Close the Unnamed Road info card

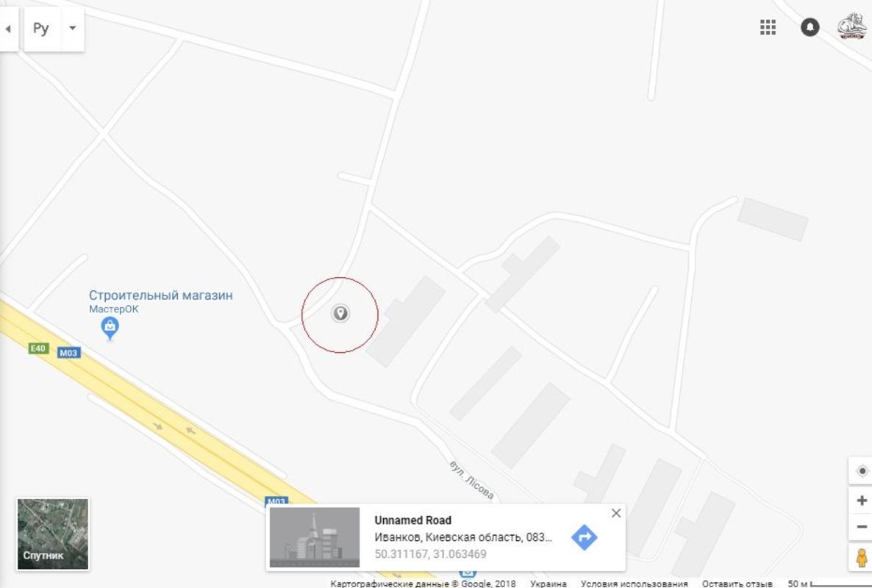tap(615, 513)
